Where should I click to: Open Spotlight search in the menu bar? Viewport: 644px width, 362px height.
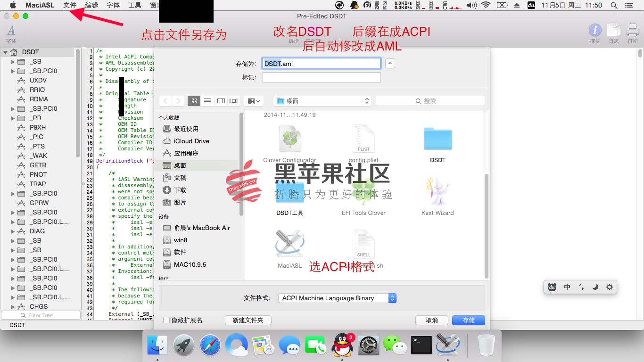pyautogui.click(x=614, y=5)
